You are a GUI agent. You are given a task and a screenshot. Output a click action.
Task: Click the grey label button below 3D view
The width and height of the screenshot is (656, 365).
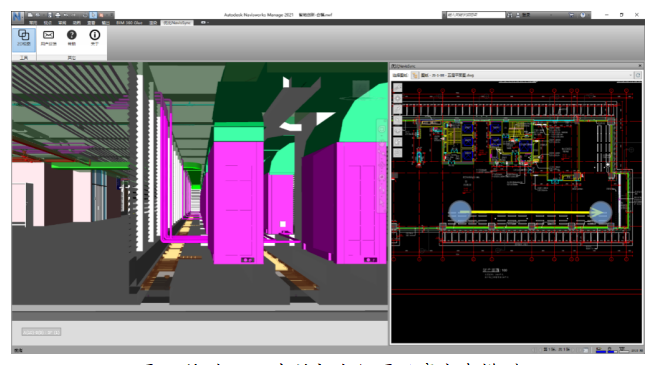click(x=41, y=332)
